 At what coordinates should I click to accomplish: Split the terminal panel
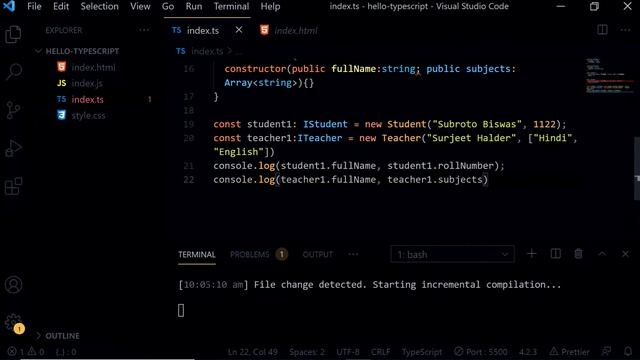[556, 254]
